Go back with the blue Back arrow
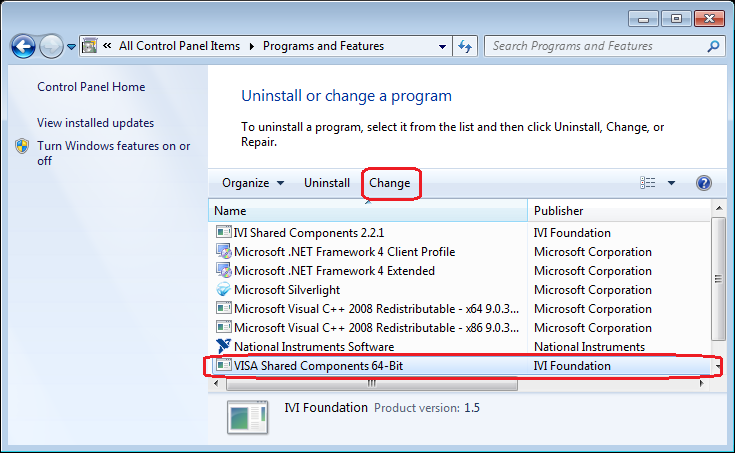 [23, 46]
